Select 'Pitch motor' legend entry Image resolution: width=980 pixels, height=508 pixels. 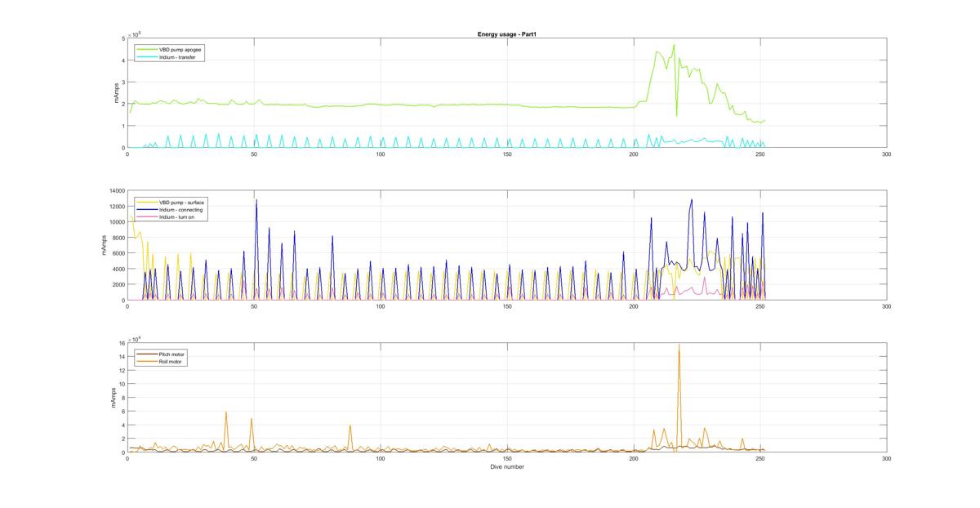click(x=171, y=354)
